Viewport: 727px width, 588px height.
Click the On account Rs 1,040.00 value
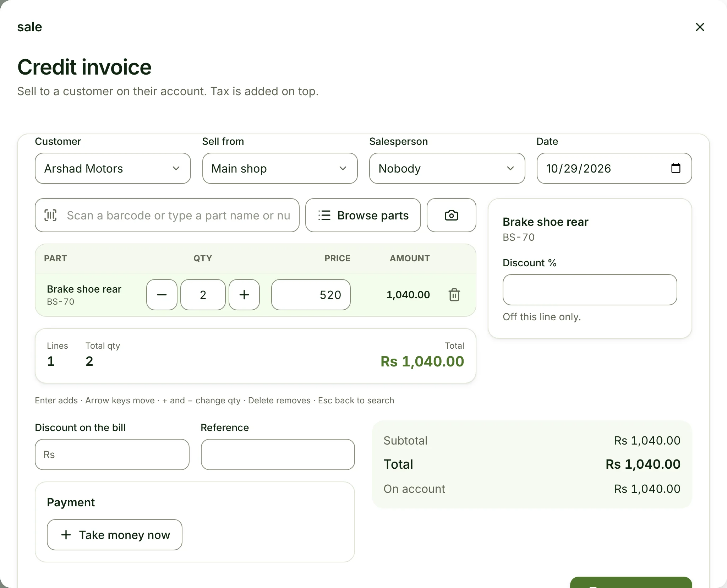[647, 489]
